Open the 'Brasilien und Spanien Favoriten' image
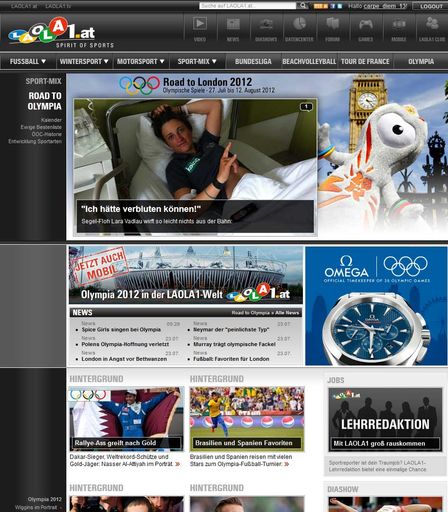This screenshot has width=448, height=512. [247, 419]
